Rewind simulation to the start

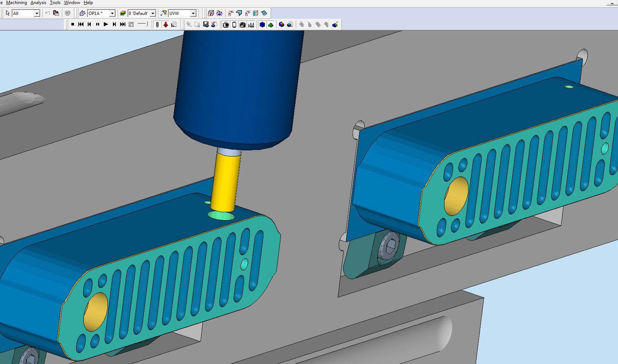[x=81, y=24]
